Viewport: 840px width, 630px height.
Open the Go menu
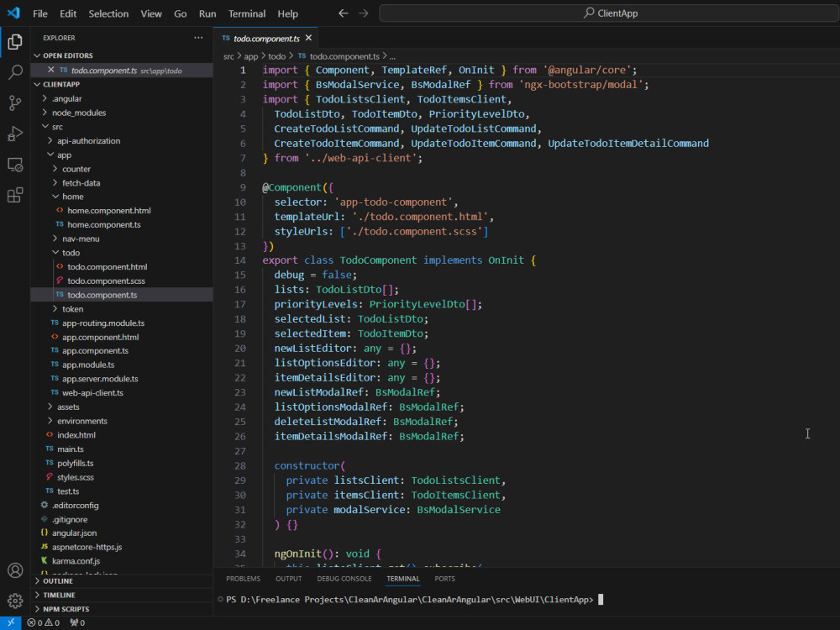coord(180,13)
